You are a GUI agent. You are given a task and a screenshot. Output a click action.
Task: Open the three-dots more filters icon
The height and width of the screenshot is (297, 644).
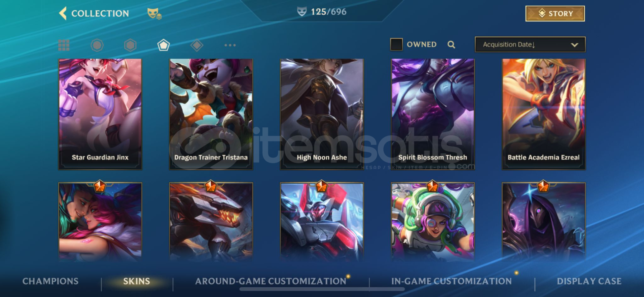[230, 45]
